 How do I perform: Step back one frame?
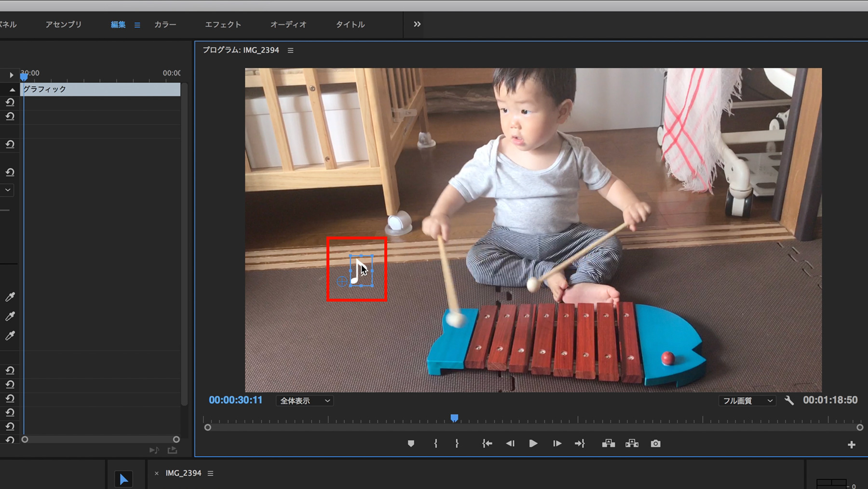point(510,444)
